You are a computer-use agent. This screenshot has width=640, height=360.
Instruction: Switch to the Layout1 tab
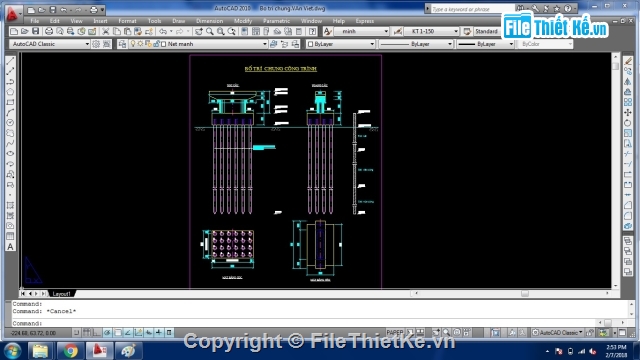click(x=62, y=294)
